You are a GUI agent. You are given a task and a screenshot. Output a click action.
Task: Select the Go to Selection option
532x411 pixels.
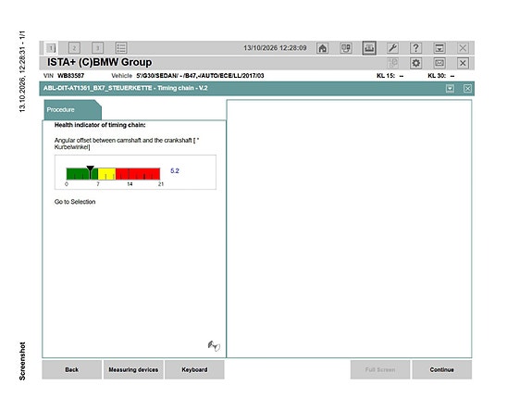point(75,202)
